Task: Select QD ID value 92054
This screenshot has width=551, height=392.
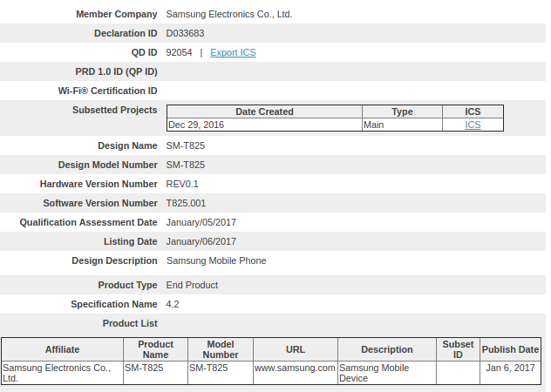Action: (179, 52)
